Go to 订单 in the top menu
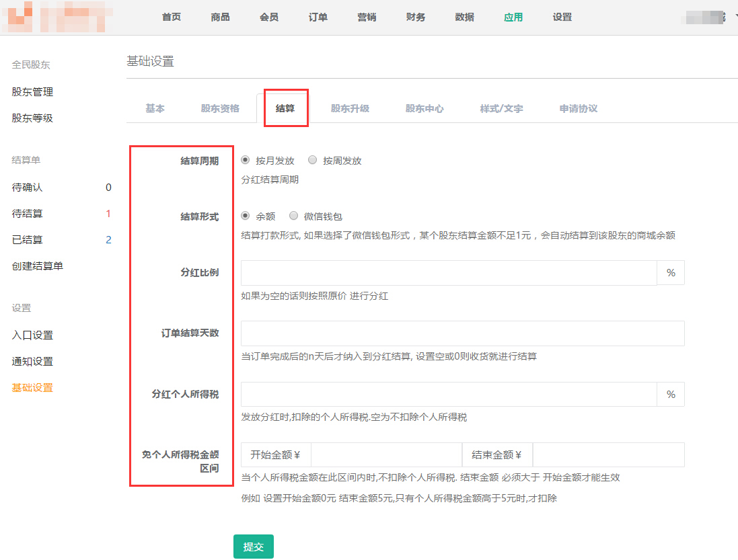The width and height of the screenshot is (738, 560). 318,17
